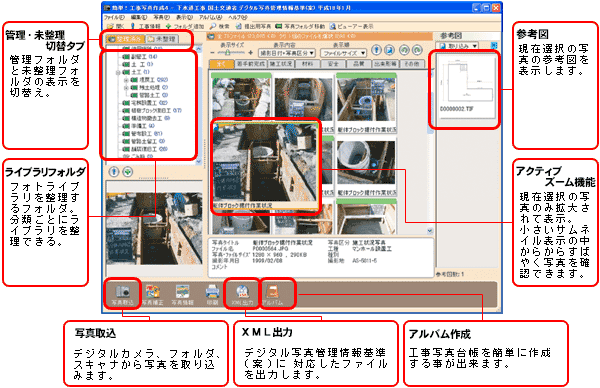This screenshot has width=600, height=388.
Task: Click the 印刷 printer icon
Action: click(212, 292)
